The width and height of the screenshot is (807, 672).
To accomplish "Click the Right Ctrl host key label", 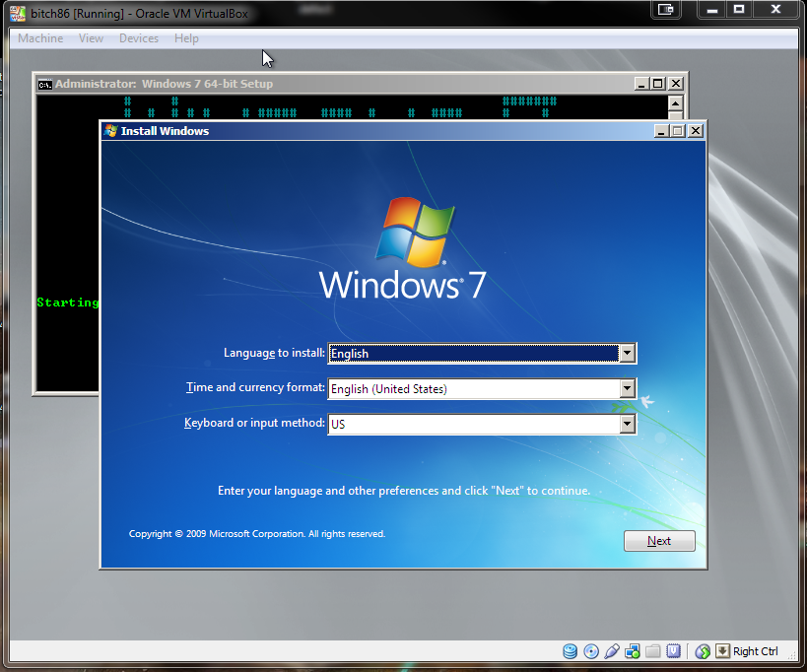I will pos(755,651).
